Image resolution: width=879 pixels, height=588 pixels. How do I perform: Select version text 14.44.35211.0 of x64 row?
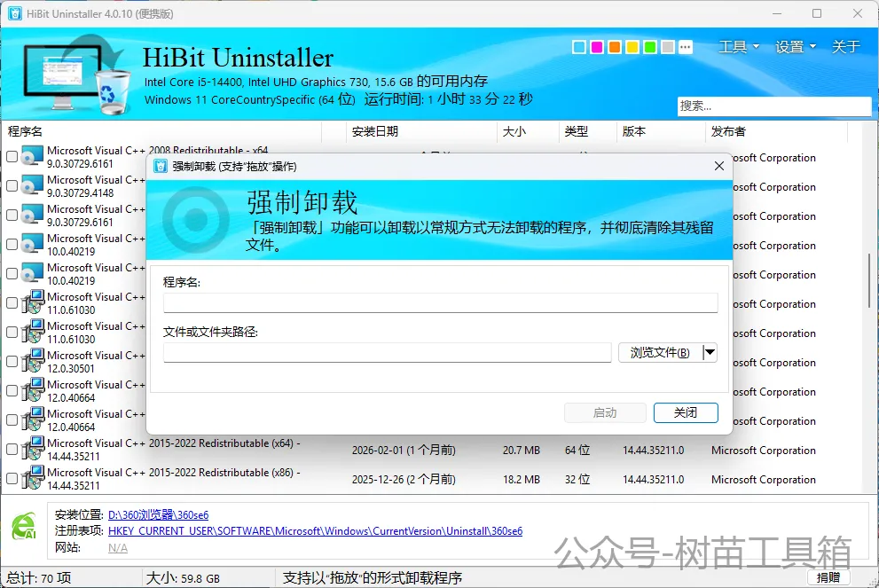653,451
